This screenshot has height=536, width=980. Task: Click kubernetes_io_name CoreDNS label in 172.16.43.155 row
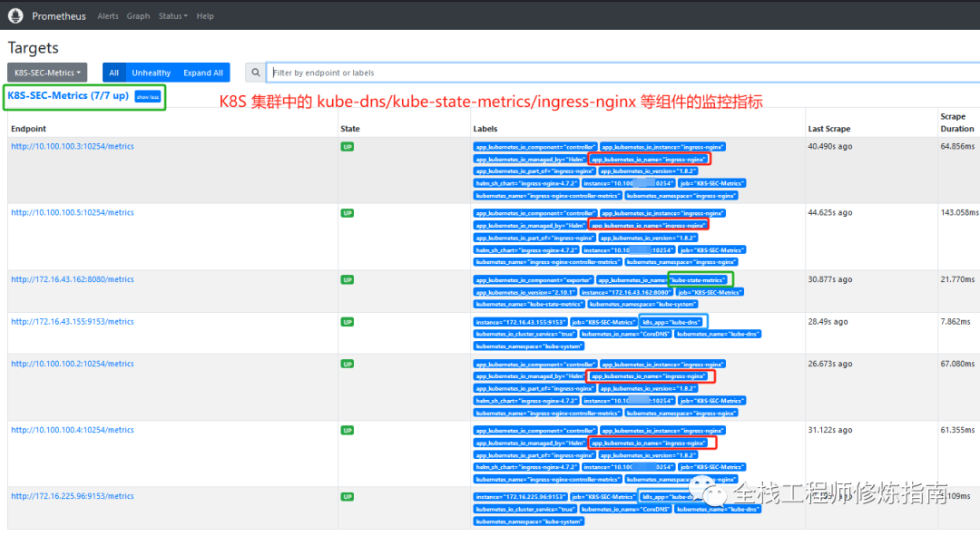coord(625,335)
